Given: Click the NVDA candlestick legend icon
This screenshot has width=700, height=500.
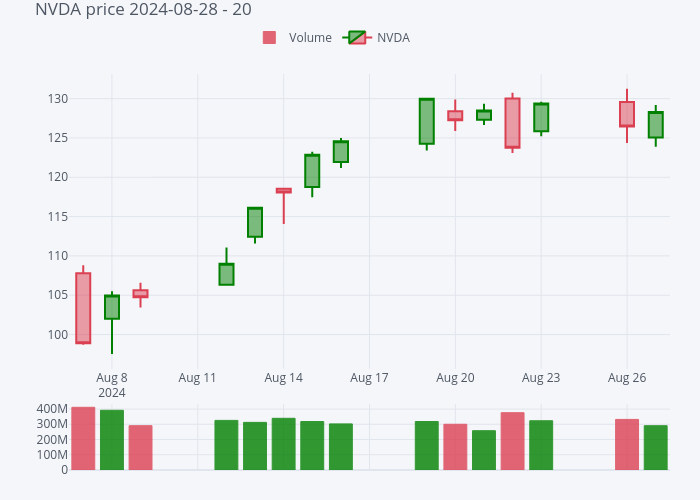Looking at the screenshot, I should pyautogui.click(x=356, y=38).
